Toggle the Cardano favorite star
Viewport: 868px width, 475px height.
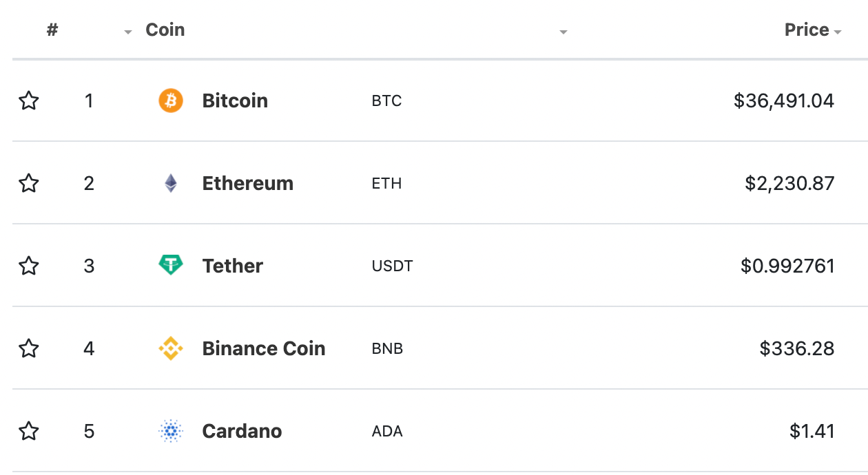(28, 431)
